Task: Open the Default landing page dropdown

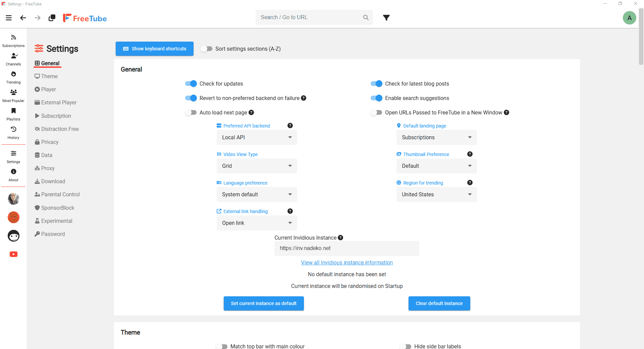Action: click(436, 137)
